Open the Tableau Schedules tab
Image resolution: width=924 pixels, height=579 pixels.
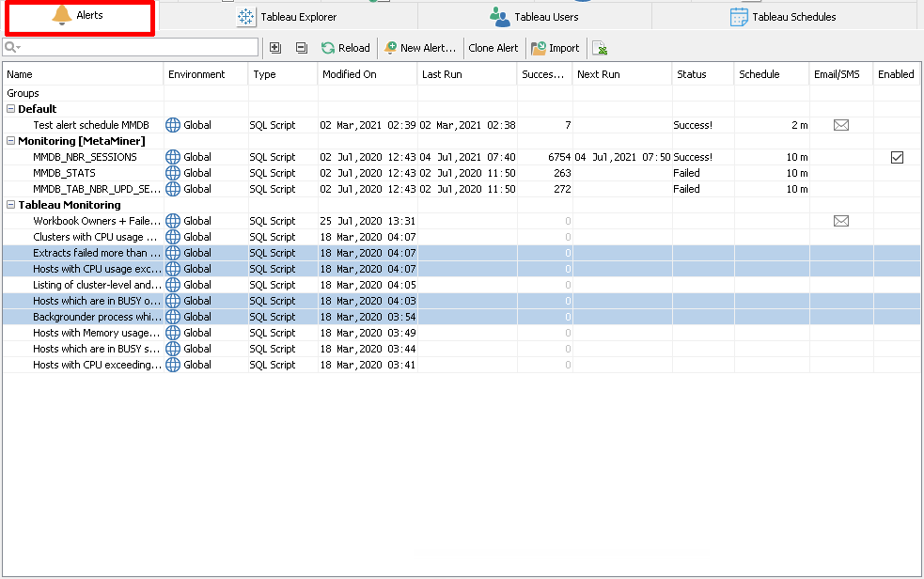click(x=783, y=17)
